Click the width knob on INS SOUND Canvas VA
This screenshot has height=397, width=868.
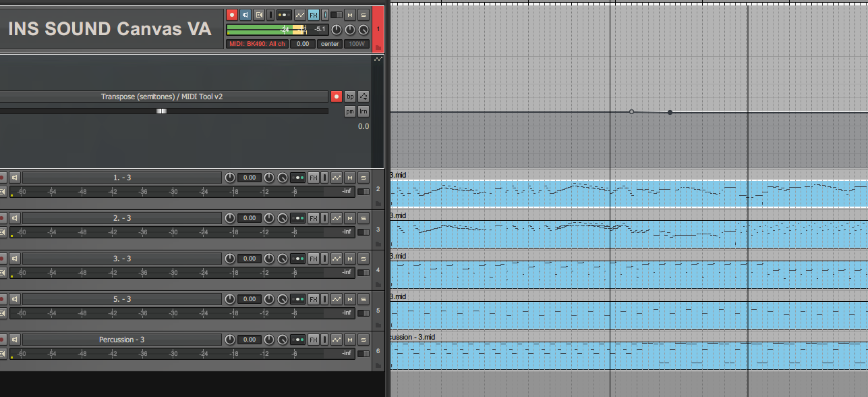[364, 30]
